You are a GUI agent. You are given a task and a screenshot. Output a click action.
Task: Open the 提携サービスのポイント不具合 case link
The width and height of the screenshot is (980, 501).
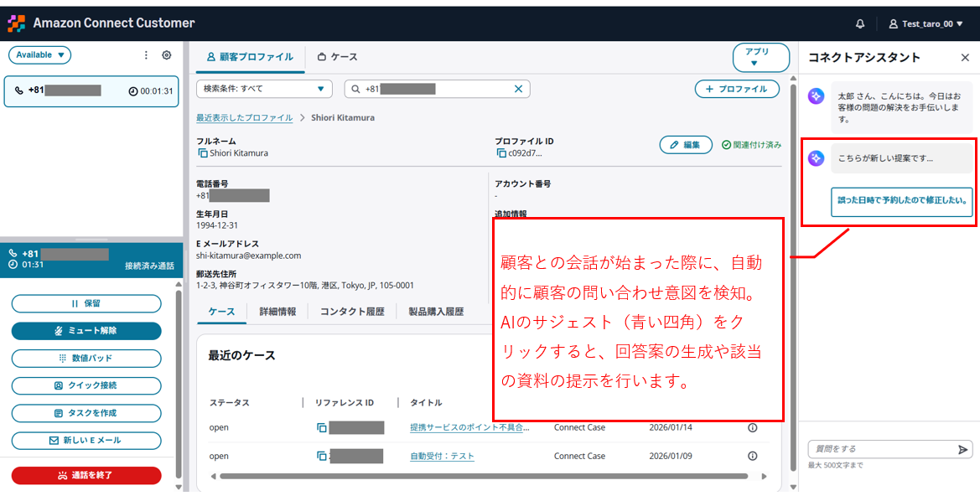[470, 428]
